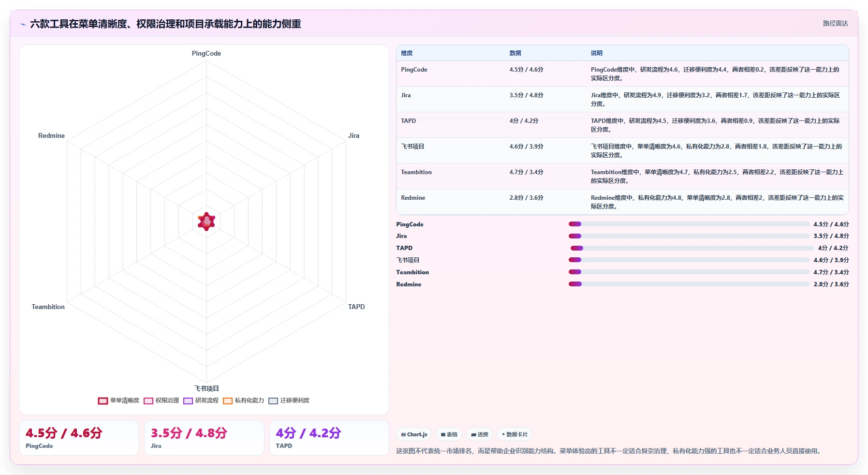The image size is (868, 475).
Task: Toggle the 权限治理 legend swatch
Action: pos(148,401)
